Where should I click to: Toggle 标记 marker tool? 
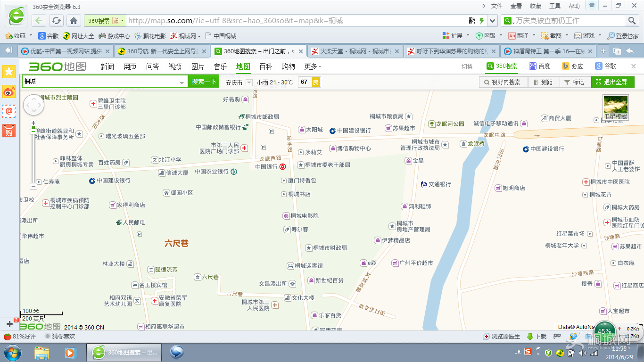coord(575,82)
